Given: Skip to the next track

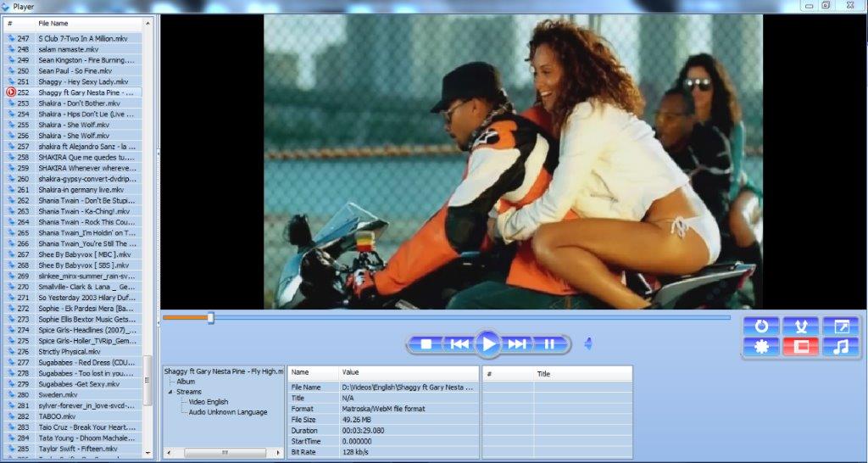Looking at the screenshot, I should pyautogui.click(x=516, y=343).
